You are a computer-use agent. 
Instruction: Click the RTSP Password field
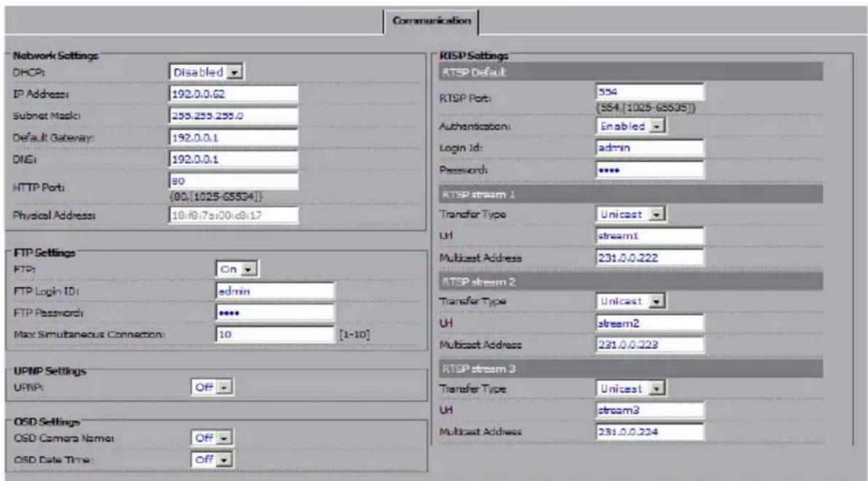[x=650, y=170]
